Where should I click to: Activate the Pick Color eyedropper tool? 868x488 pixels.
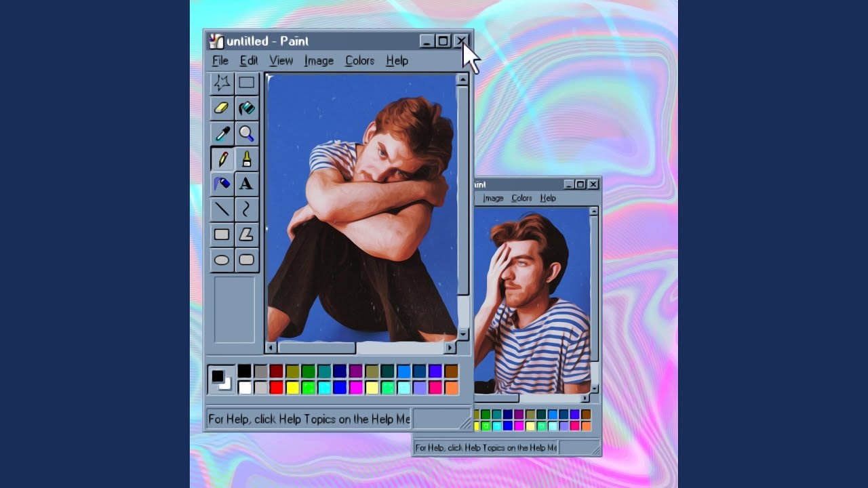(x=222, y=134)
